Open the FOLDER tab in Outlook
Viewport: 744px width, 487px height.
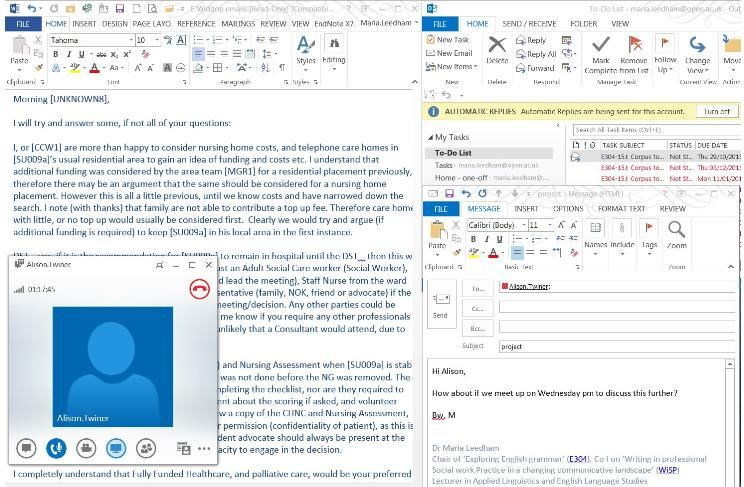pyautogui.click(x=584, y=24)
